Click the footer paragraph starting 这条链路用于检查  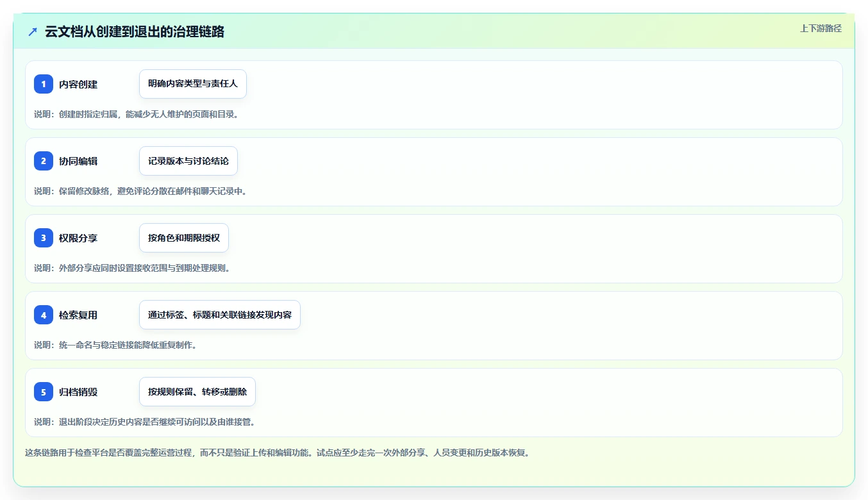[x=278, y=453]
